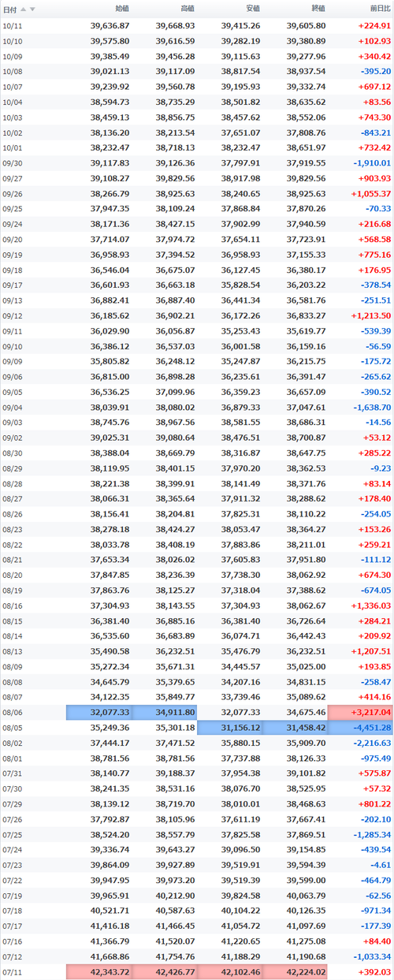Select highlighted high value 42,426.77
Screen dimensions: 394x980
pos(164,972)
